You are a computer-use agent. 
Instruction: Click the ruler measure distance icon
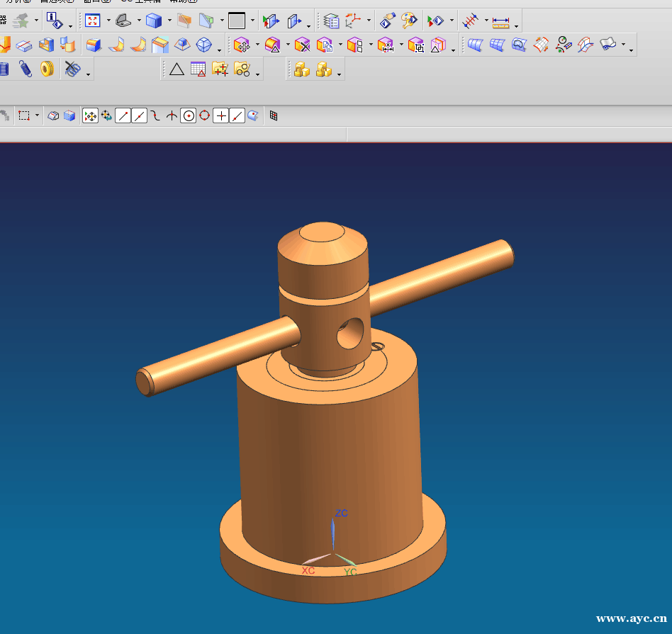tap(500, 22)
